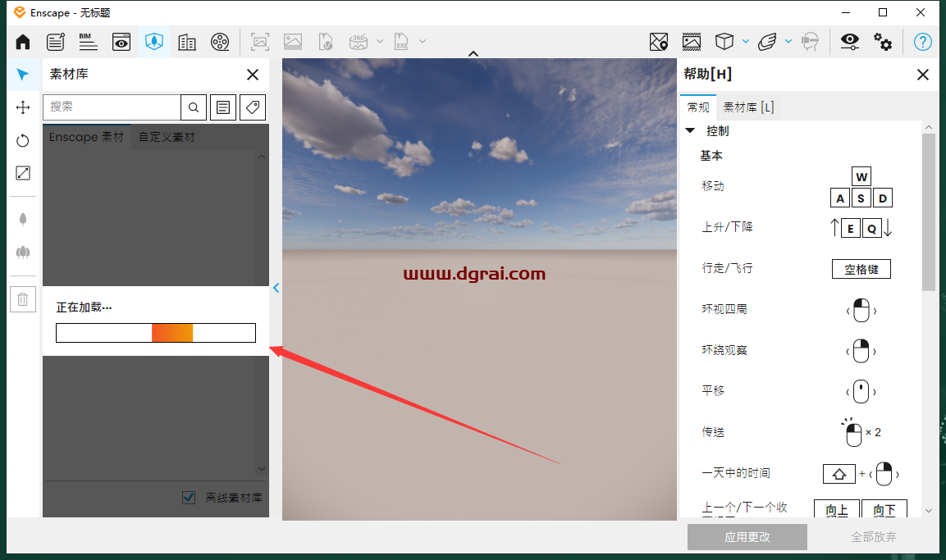Select the multi-tree placement tool
This screenshot has height=560, width=946.
(x=23, y=252)
